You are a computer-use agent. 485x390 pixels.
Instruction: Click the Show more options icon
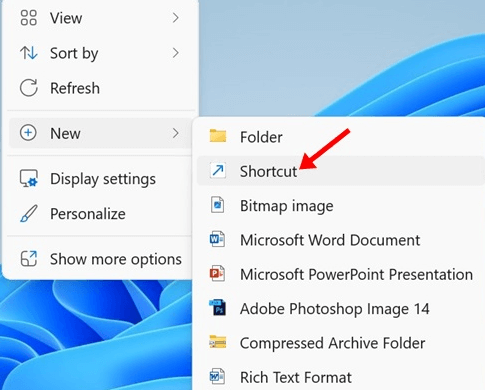coord(29,259)
